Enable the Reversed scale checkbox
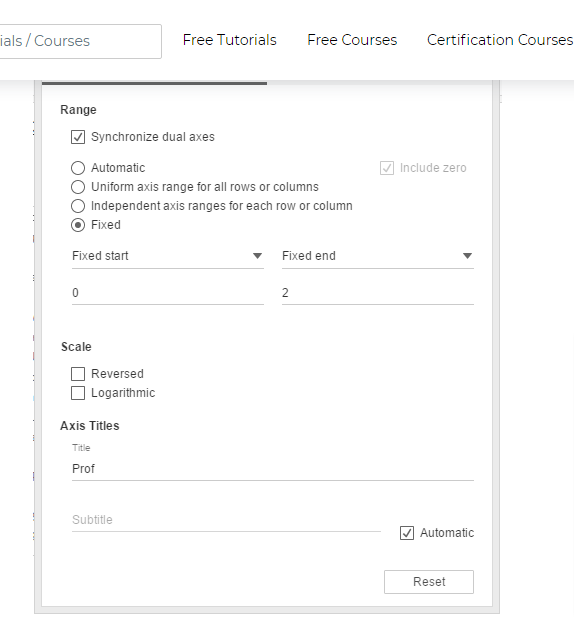574x634 pixels. pos(78,374)
